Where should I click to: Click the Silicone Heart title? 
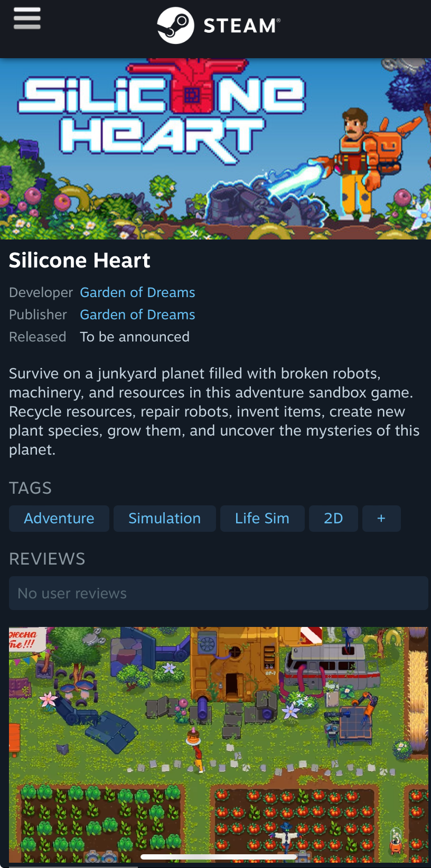coord(80,261)
